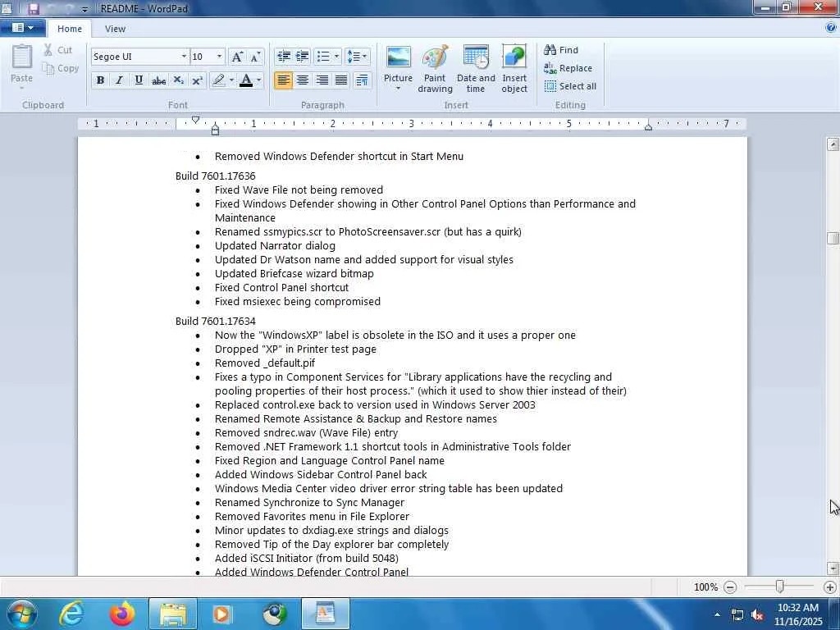The width and height of the screenshot is (840, 630).
Task: Open the line spacing dropdown
Action: point(357,57)
